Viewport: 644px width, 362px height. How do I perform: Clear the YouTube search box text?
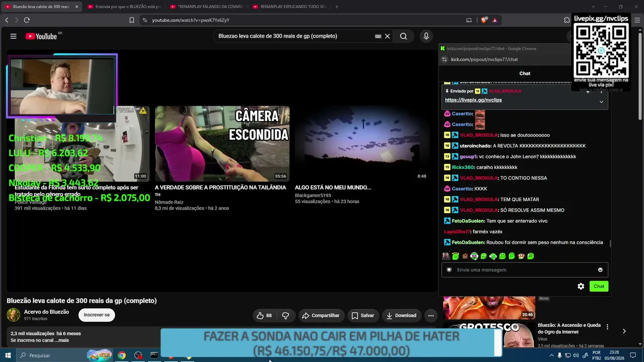pyautogui.click(x=387, y=36)
